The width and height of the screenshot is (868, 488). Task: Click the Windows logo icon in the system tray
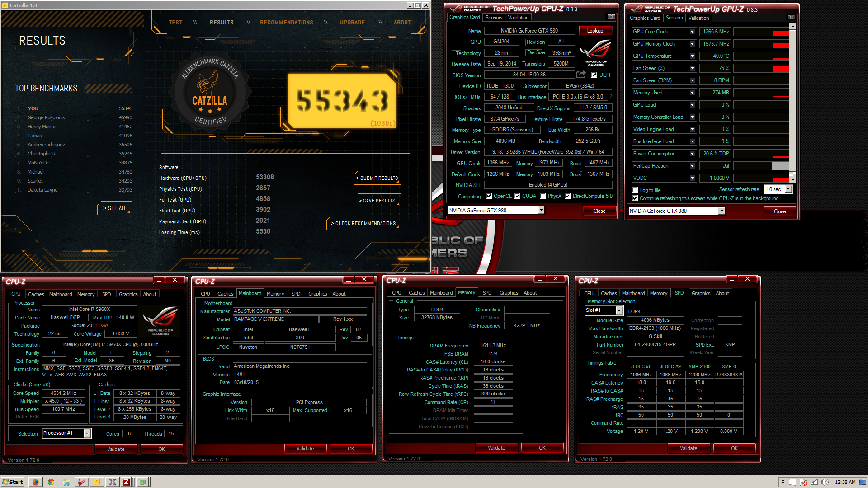pyautogui.click(x=793, y=482)
